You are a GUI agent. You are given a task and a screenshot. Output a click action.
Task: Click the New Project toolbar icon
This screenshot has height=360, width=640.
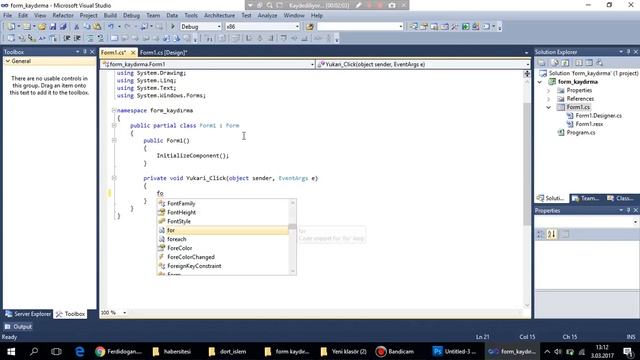[x=11, y=27]
